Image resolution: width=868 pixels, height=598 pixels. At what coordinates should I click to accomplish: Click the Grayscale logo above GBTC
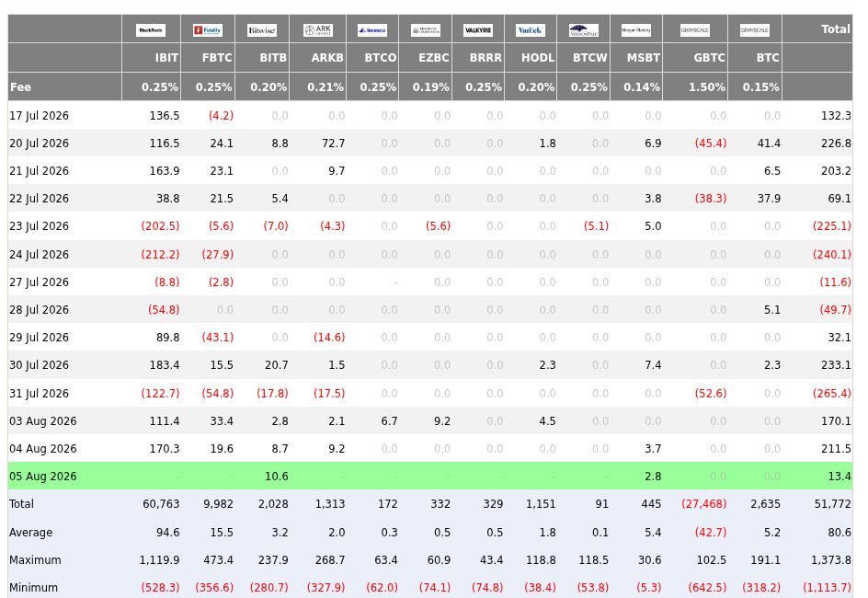[695, 30]
